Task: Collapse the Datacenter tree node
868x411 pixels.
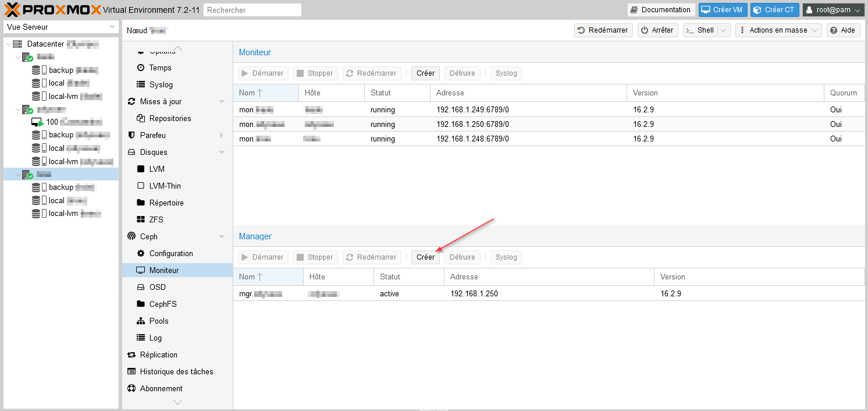Action: (x=8, y=44)
